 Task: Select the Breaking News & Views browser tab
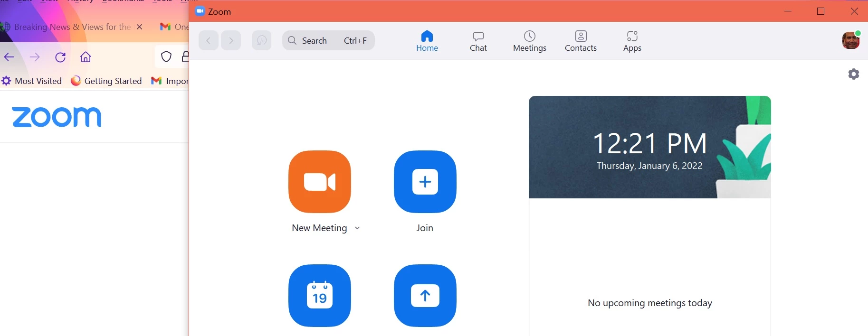coord(72,27)
